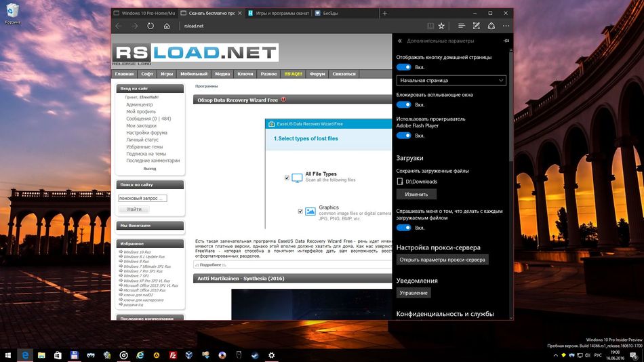Click Найти search button
The image size is (644, 362).
[x=134, y=209]
